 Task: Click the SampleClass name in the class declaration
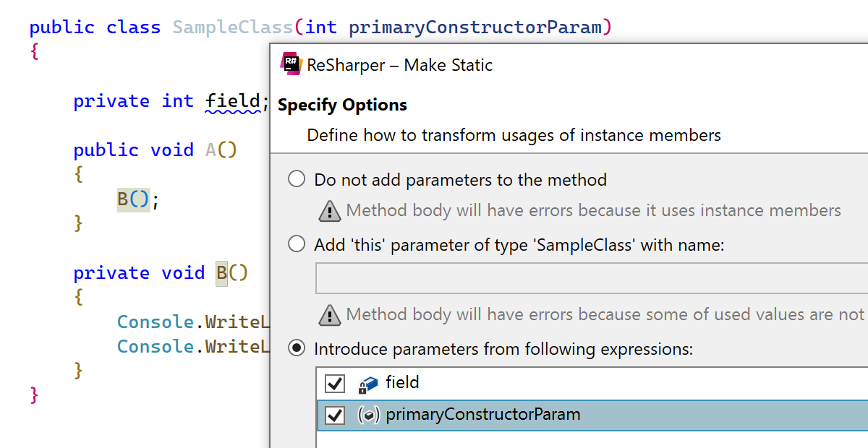click(232, 27)
